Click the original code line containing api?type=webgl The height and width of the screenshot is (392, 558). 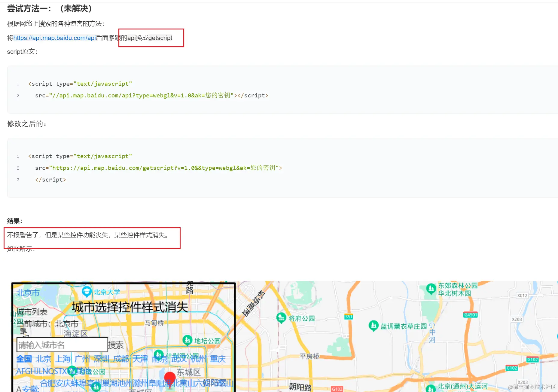pyautogui.click(x=151, y=95)
